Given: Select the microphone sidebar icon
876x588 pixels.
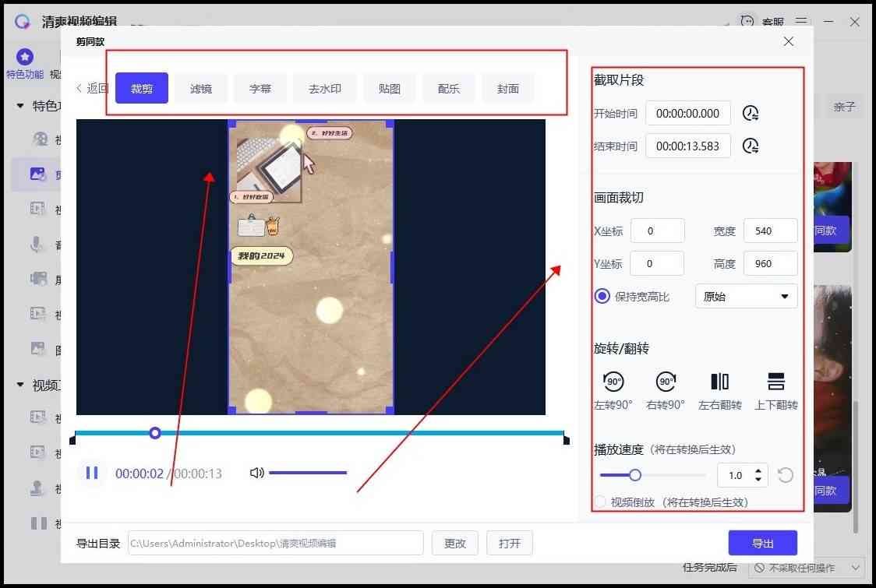Looking at the screenshot, I should 37,244.
